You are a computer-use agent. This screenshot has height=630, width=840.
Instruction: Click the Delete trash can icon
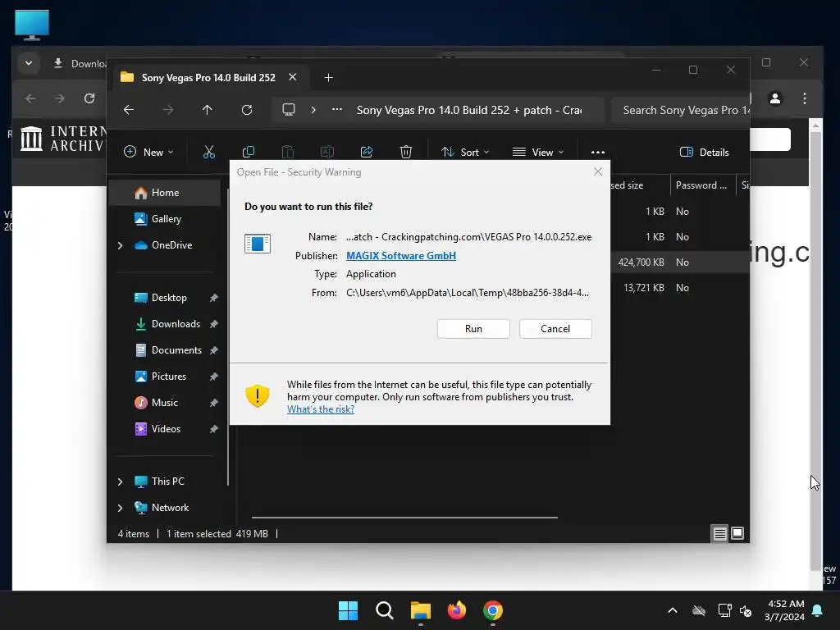pos(405,152)
